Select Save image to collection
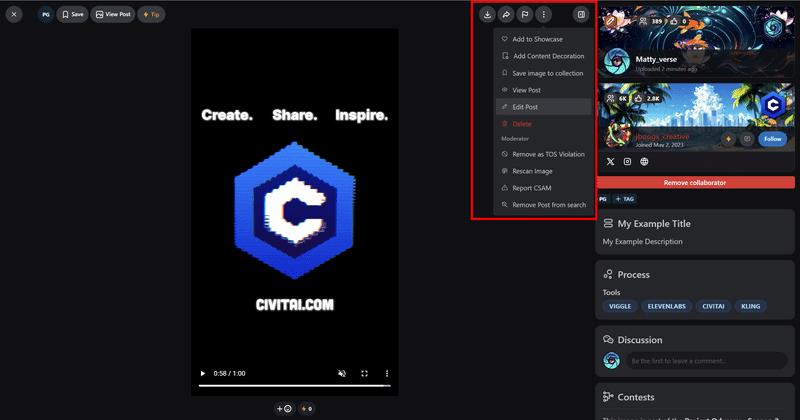Viewport: 800px width, 420px height. pyautogui.click(x=543, y=73)
